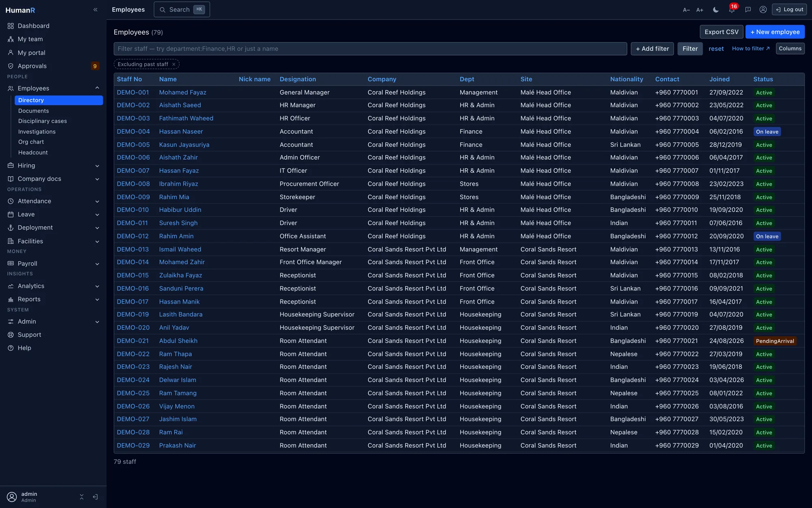Image resolution: width=812 pixels, height=508 pixels.
Task: Click the Reports bar chart icon
Action: coord(11,299)
